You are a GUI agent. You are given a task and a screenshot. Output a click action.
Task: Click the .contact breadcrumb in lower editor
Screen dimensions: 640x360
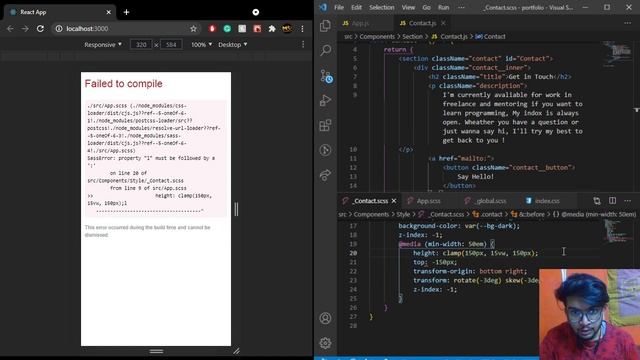(x=488, y=214)
